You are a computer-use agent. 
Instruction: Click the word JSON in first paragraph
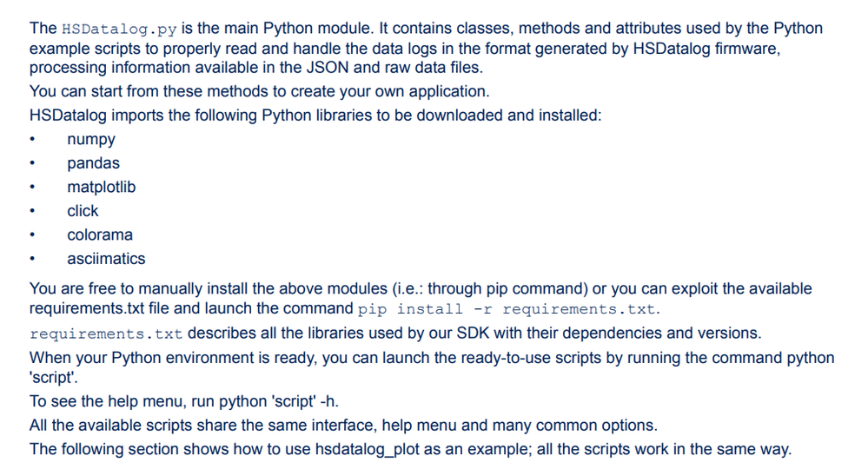tap(327, 68)
